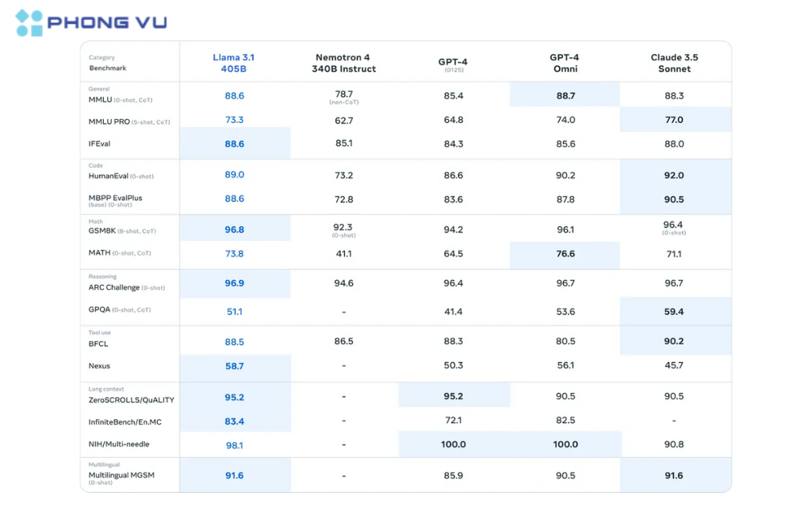Click the Multilingual MGSM row label

point(121,477)
